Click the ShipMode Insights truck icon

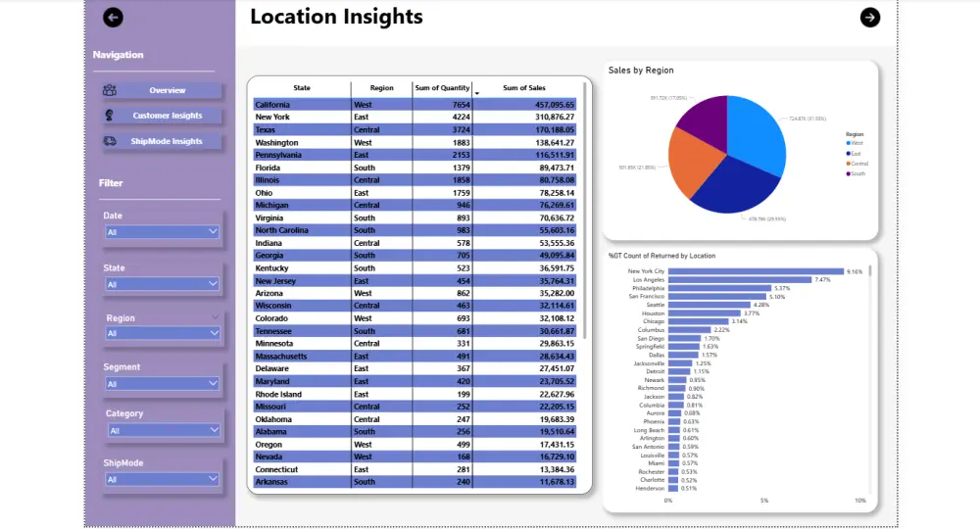pos(110,141)
